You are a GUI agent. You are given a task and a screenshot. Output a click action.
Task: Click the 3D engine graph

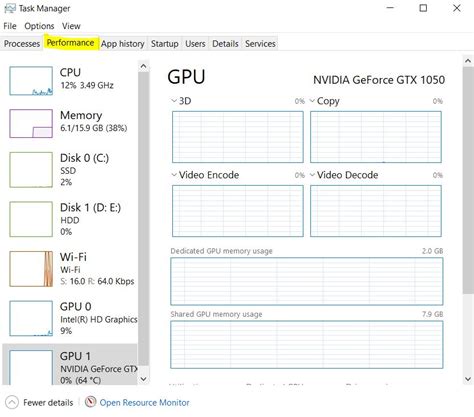click(x=238, y=137)
